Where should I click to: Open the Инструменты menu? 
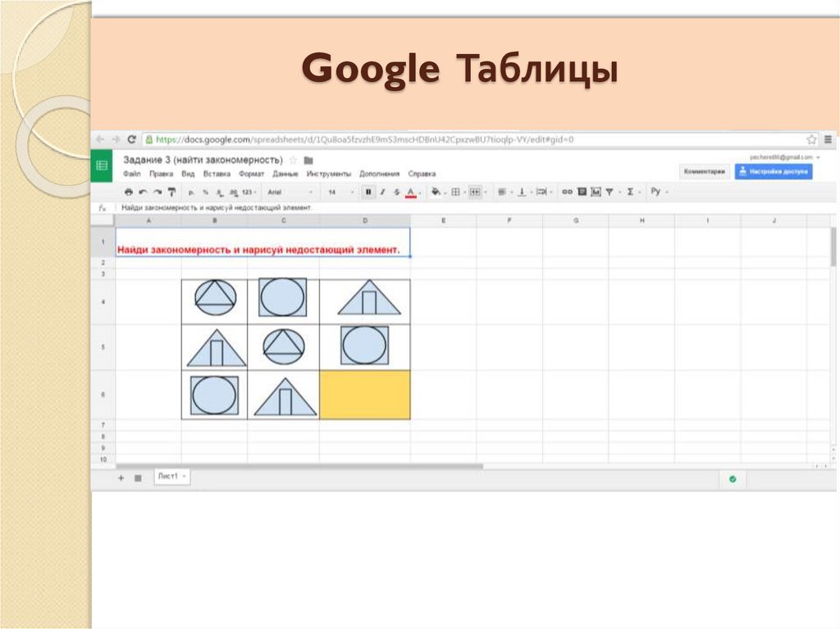[x=329, y=174]
